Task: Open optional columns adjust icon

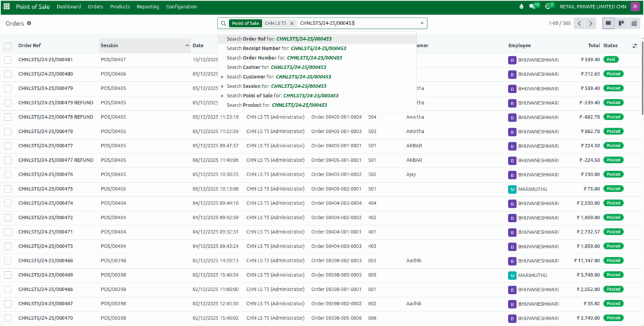Action: click(x=634, y=46)
